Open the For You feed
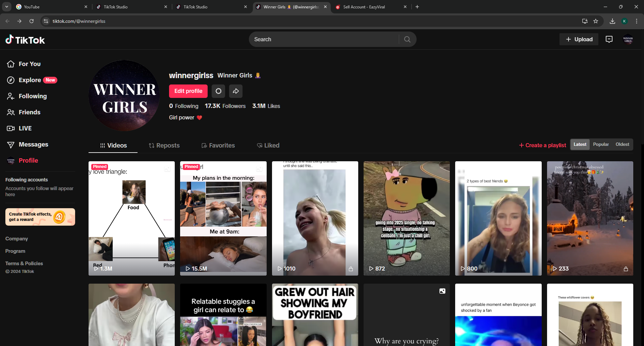The height and width of the screenshot is (346, 644). tap(24, 64)
